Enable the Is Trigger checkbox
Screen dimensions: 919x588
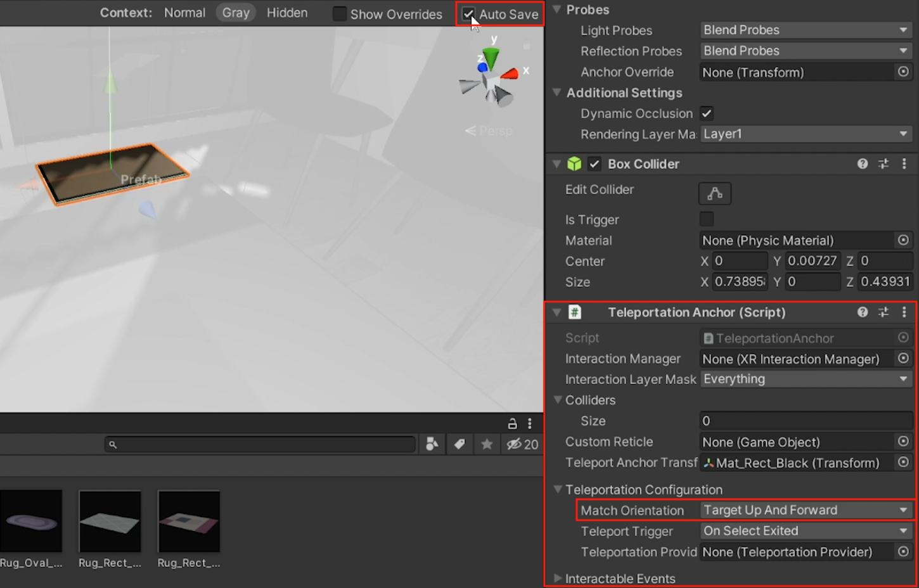click(x=706, y=219)
